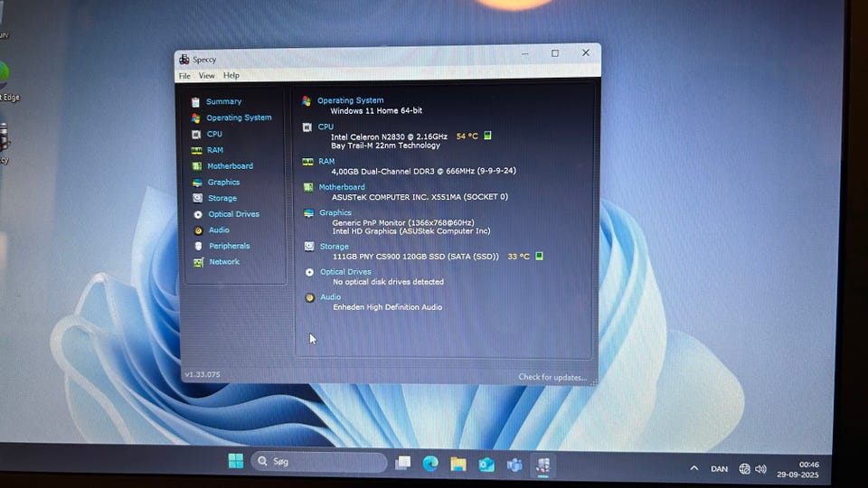Click the Storage heading in summary panel
The image size is (868, 488).
point(334,246)
